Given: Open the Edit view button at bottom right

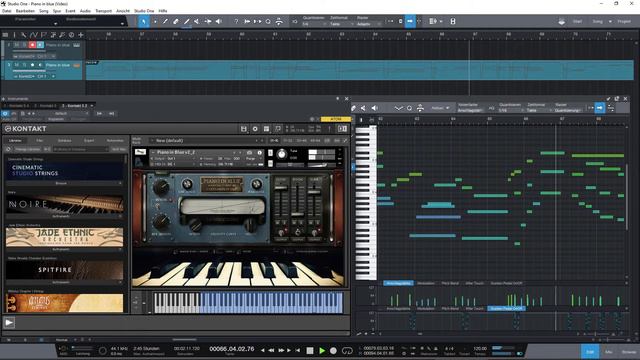Looking at the screenshot, I should (590, 351).
